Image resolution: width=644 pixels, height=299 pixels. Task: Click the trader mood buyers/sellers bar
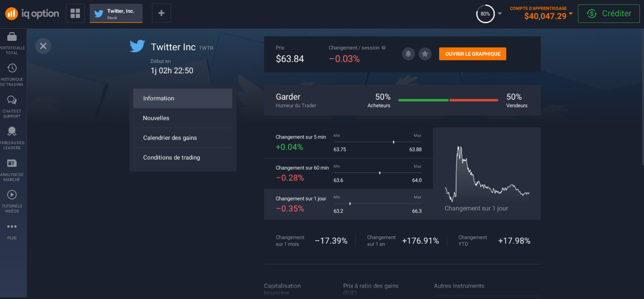448,100
